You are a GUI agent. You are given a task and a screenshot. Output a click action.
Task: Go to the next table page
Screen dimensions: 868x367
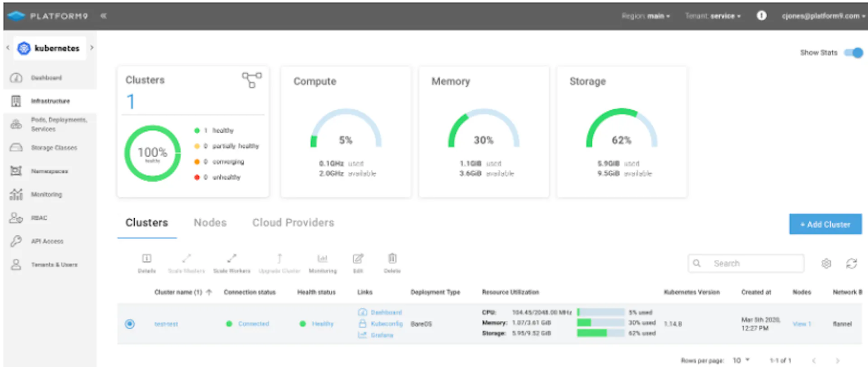point(838,361)
